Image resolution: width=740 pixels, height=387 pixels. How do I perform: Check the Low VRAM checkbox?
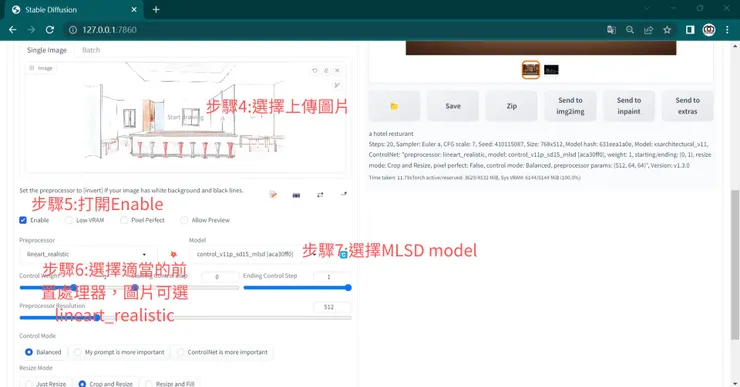[69, 220]
